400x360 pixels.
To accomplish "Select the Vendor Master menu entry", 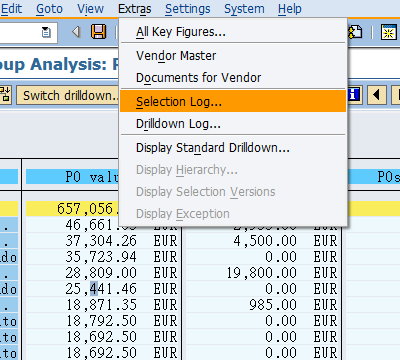I will (233, 55).
